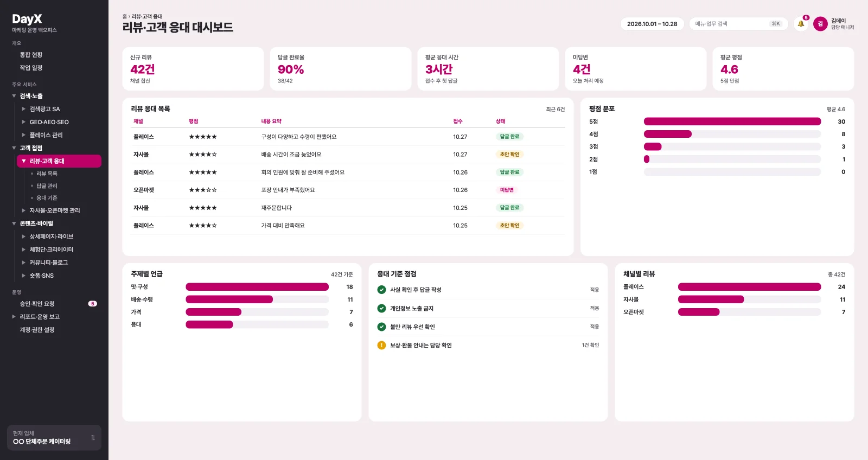868x460 pixels.
Task: Open the 응대 기준 submenu
Action: [47, 198]
